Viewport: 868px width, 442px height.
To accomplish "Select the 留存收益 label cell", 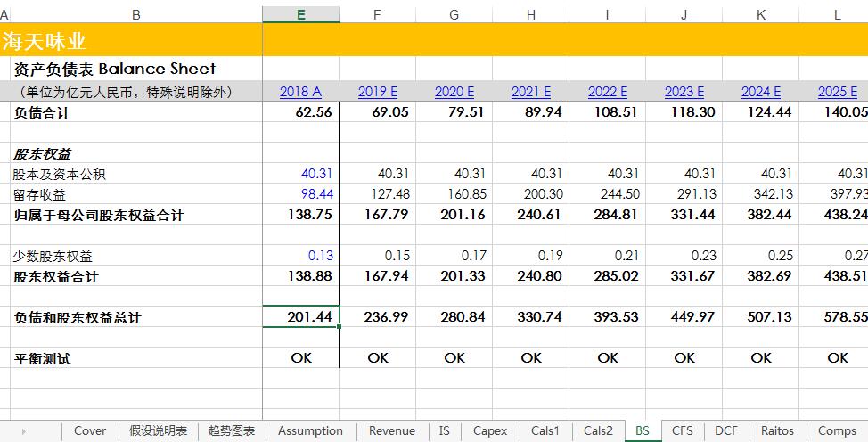I will click(136, 194).
